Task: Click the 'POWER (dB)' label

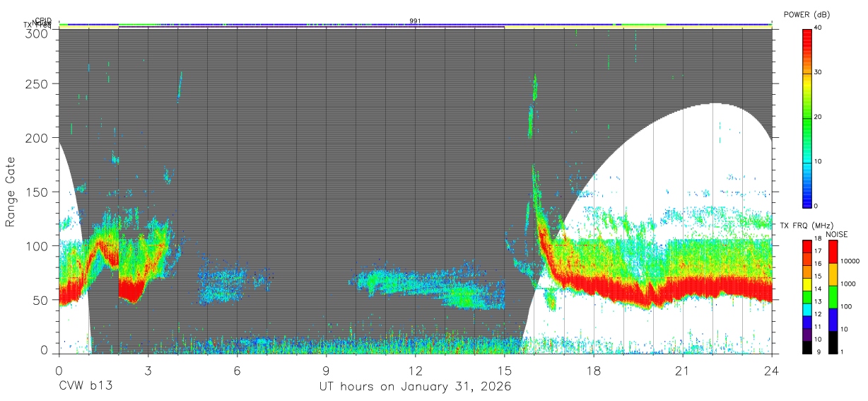Action: pyautogui.click(x=807, y=15)
